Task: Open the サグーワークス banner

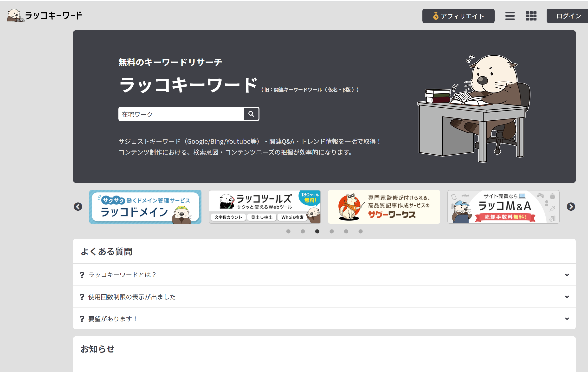Action: tap(384, 207)
